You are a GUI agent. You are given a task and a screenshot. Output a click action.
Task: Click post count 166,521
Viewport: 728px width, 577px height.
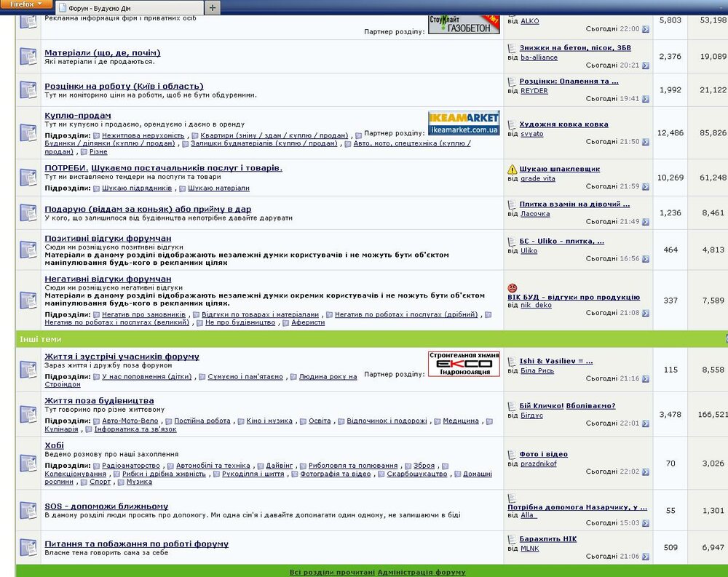[713, 414]
